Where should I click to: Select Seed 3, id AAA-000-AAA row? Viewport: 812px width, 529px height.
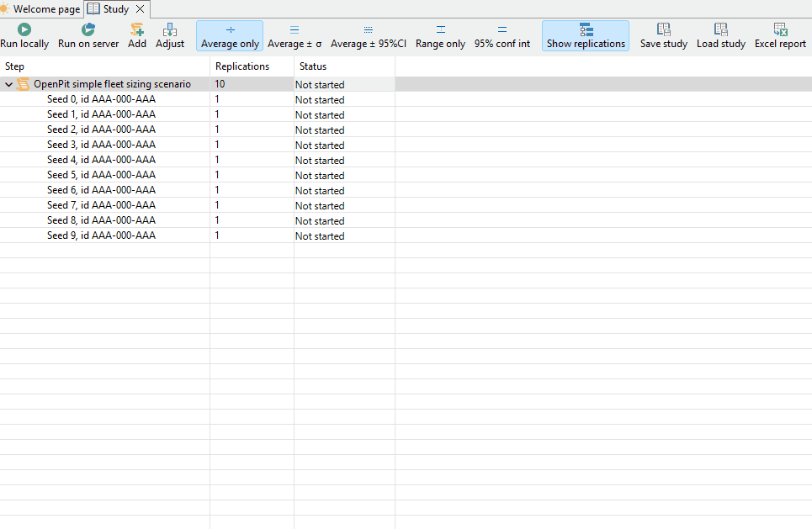click(406, 145)
